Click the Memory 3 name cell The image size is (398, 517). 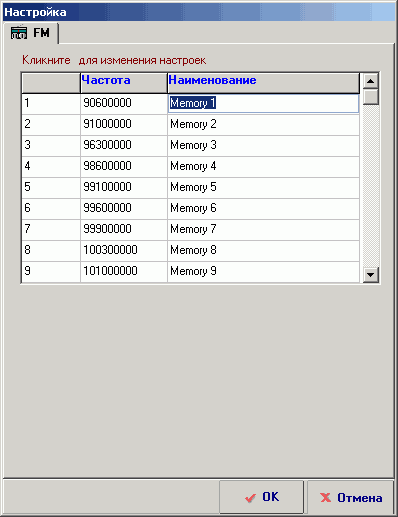[x=263, y=146]
